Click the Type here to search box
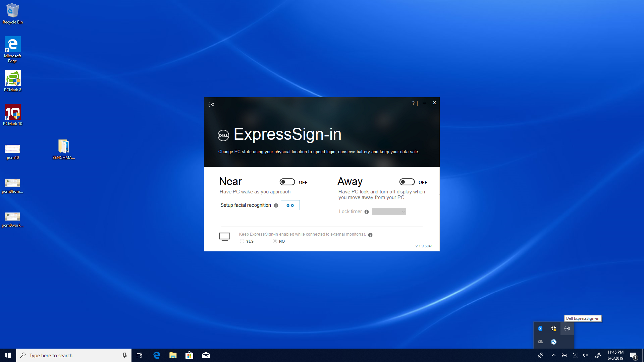Viewport: 644px width, 362px height. (x=74, y=355)
